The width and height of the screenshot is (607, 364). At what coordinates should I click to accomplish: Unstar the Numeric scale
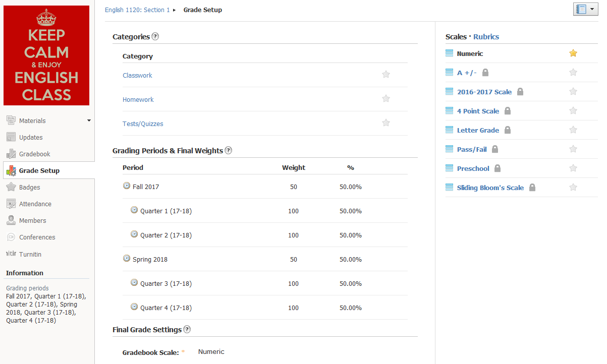pyautogui.click(x=573, y=53)
